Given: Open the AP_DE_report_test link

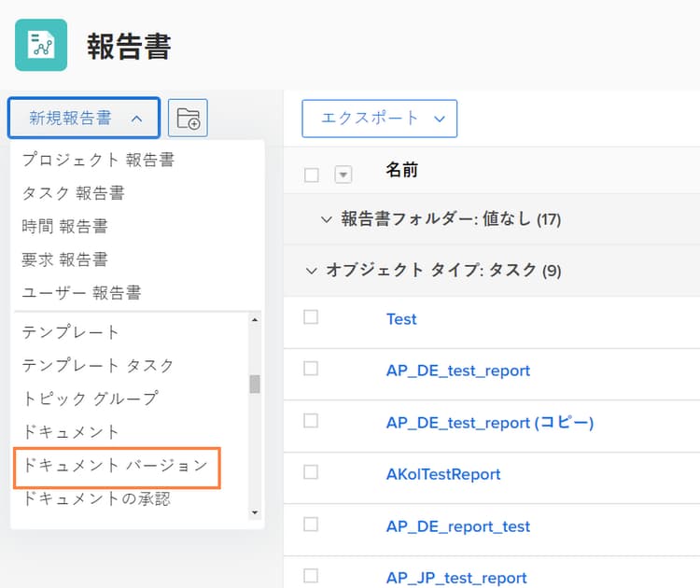Looking at the screenshot, I should pos(458,526).
